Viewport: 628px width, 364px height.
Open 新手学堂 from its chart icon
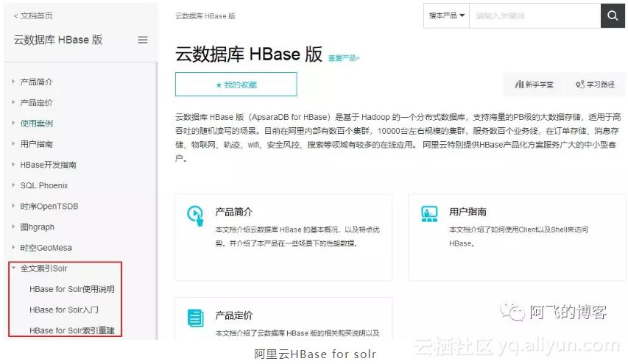click(x=520, y=85)
